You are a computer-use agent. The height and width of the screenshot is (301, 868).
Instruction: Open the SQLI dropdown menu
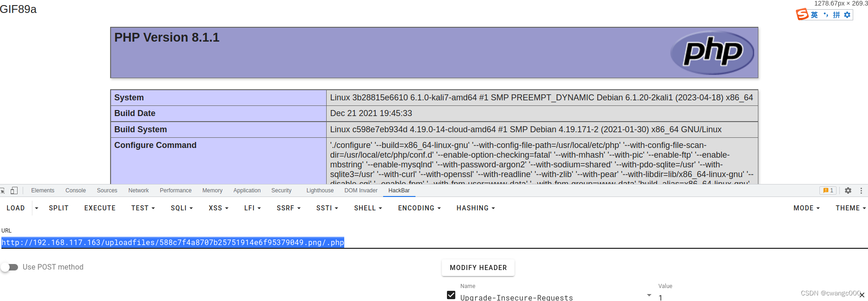pyautogui.click(x=182, y=208)
